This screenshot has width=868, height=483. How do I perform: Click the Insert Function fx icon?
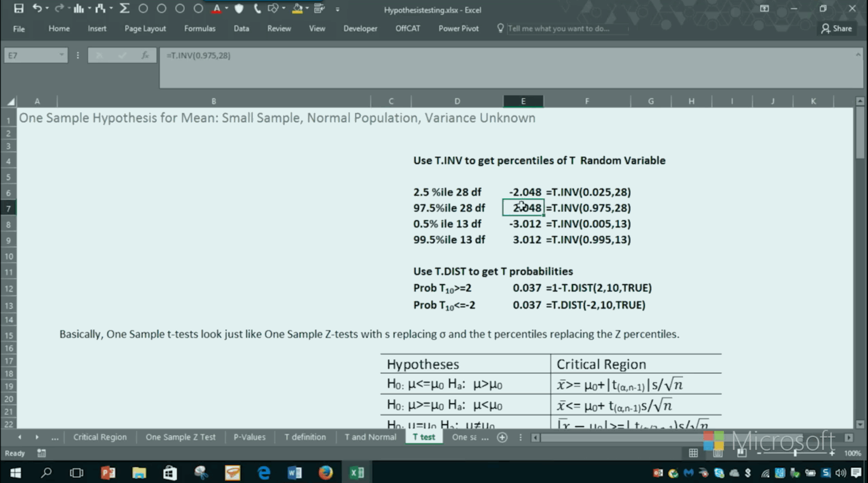pyautogui.click(x=145, y=55)
